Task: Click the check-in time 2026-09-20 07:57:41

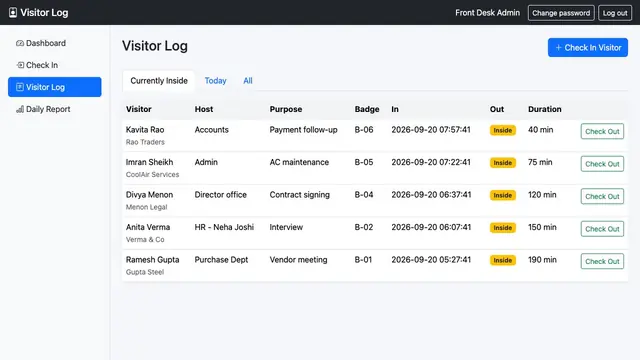Action: pos(431,130)
